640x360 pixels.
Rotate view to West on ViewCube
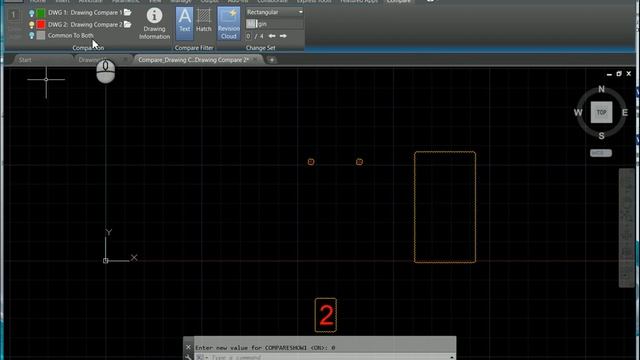[x=578, y=112]
